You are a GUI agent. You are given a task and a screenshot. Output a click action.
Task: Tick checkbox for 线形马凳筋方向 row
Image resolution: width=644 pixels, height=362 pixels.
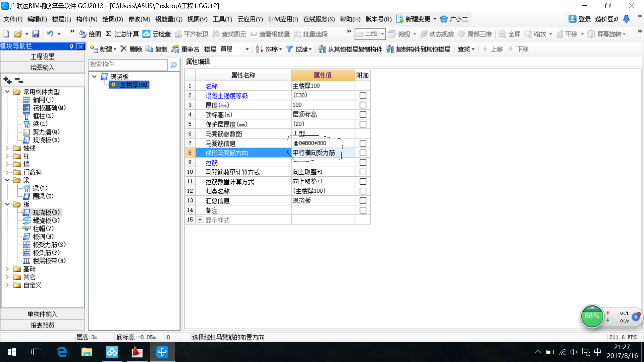point(363,153)
